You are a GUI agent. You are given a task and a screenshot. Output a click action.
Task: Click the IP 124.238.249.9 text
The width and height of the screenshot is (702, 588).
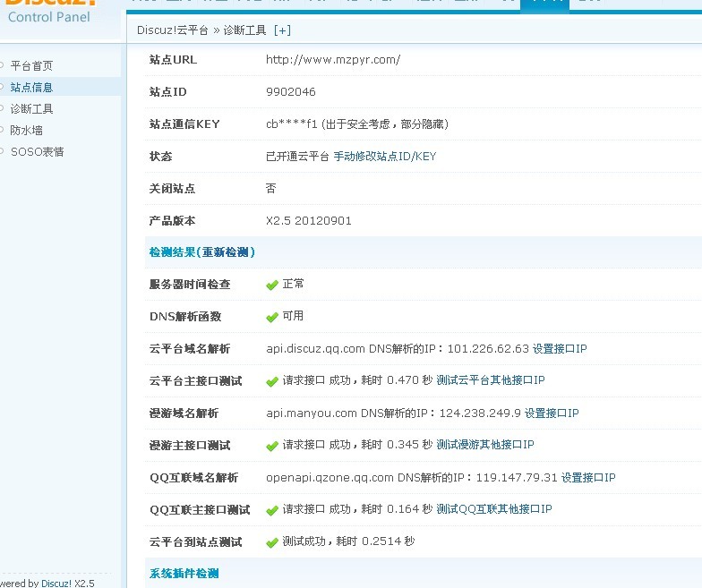pyautogui.click(x=480, y=413)
